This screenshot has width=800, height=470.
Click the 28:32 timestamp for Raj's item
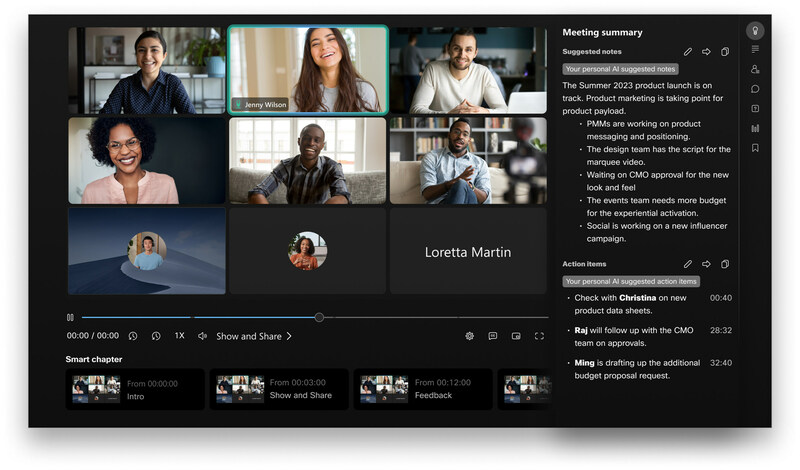[x=720, y=330]
